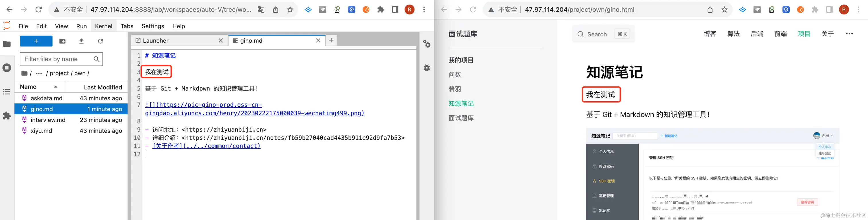Close the Launcher tab
Viewport: 868px width, 220px height.
click(221, 41)
